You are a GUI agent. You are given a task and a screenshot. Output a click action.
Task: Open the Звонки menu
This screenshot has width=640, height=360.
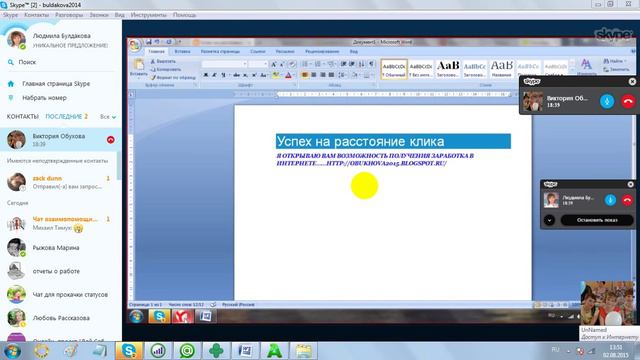99,15
